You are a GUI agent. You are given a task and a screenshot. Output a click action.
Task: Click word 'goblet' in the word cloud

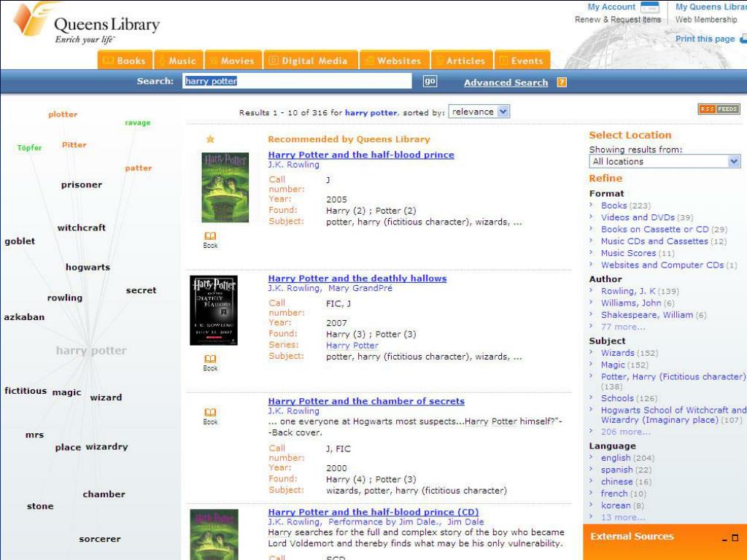[20, 241]
